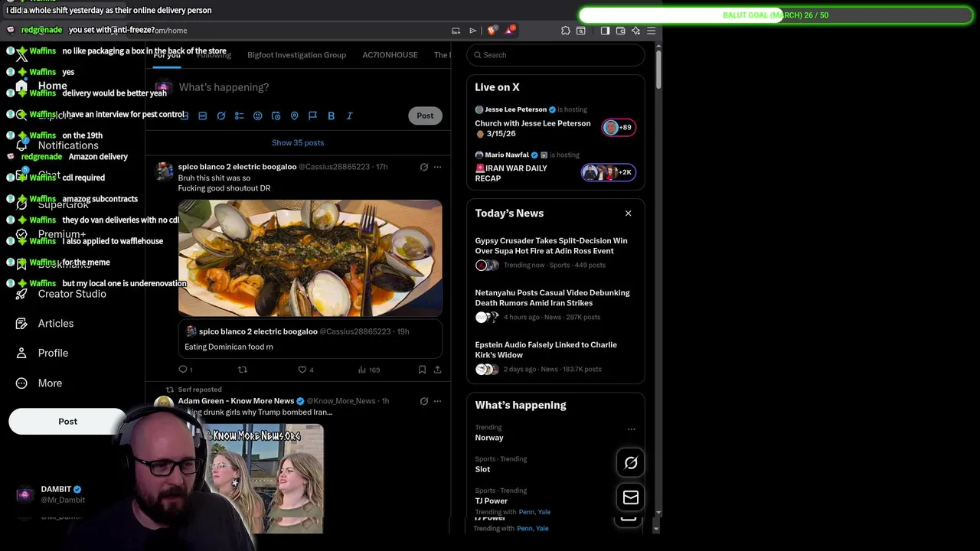Switch to the Following tab
Screen dimensions: 980x551
pyautogui.click(x=214, y=55)
